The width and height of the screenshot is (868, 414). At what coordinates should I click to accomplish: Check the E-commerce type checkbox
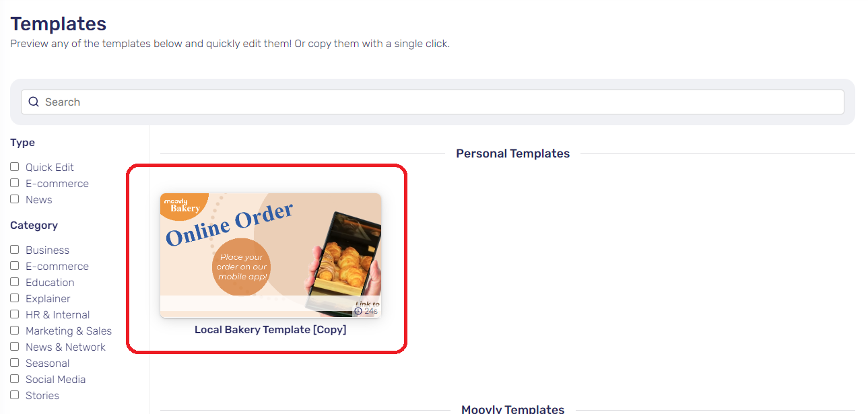(x=15, y=183)
